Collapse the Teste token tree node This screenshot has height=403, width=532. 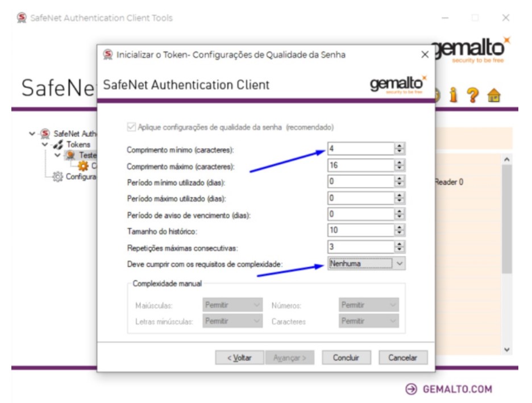pos(57,155)
